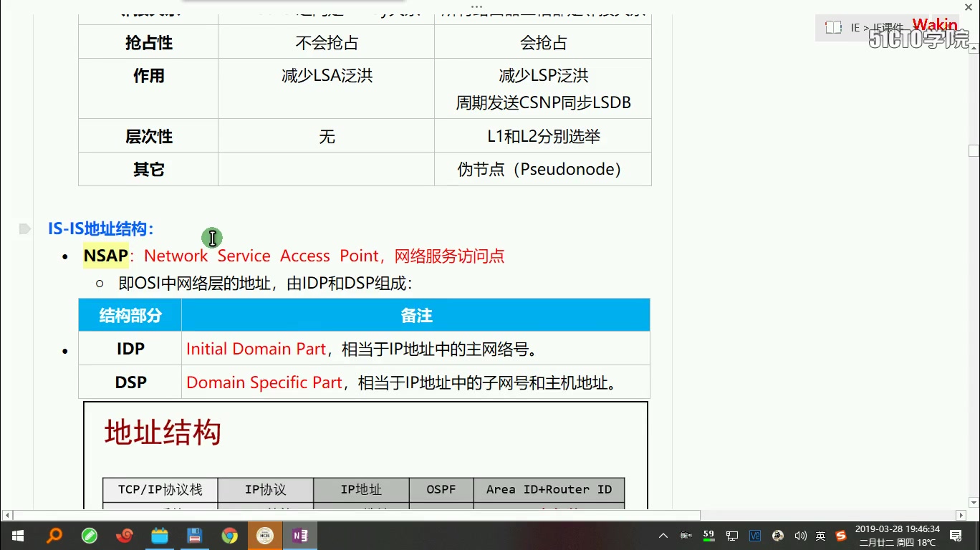Launch the green pen app in taskbar

click(90, 536)
